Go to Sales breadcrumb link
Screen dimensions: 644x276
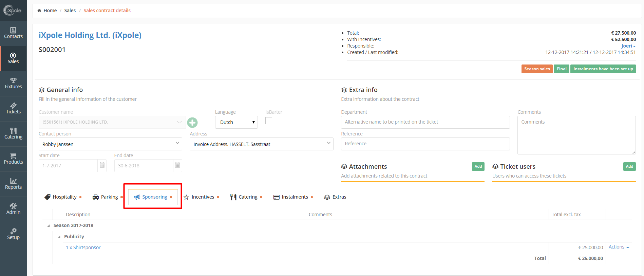point(70,11)
